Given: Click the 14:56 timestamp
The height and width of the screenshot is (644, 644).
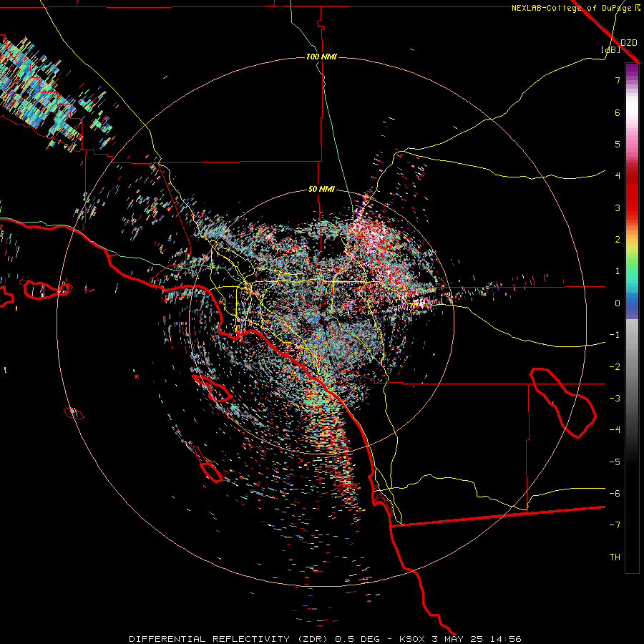Looking at the screenshot, I should pos(507,639).
